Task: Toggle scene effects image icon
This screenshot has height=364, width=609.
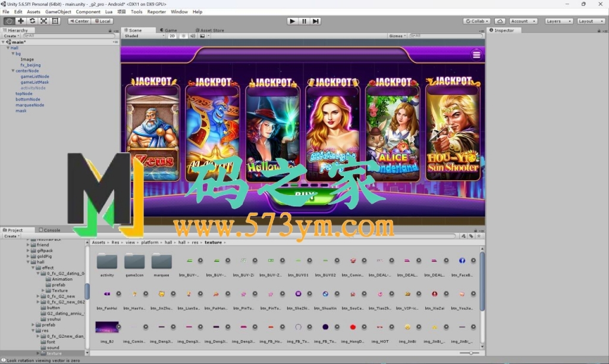Action: point(202,36)
